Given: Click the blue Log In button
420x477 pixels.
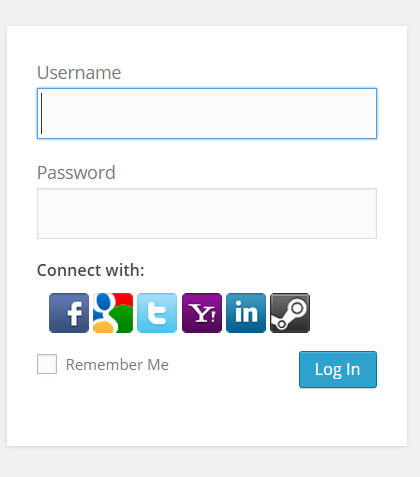Looking at the screenshot, I should [x=338, y=369].
